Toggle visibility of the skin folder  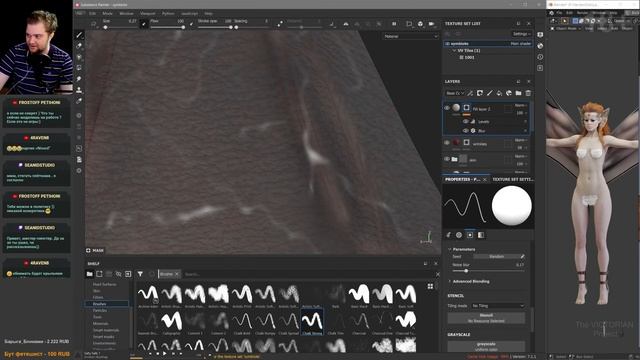[x=447, y=159]
